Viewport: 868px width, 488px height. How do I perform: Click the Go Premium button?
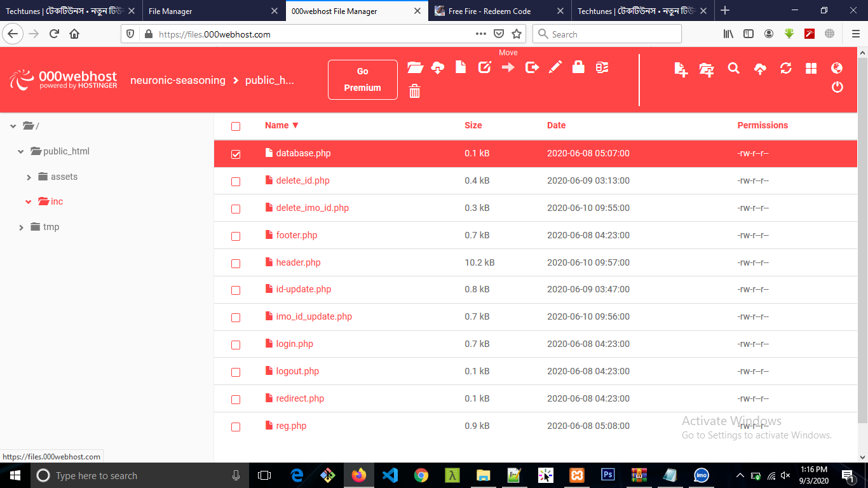tap(363, 79)
